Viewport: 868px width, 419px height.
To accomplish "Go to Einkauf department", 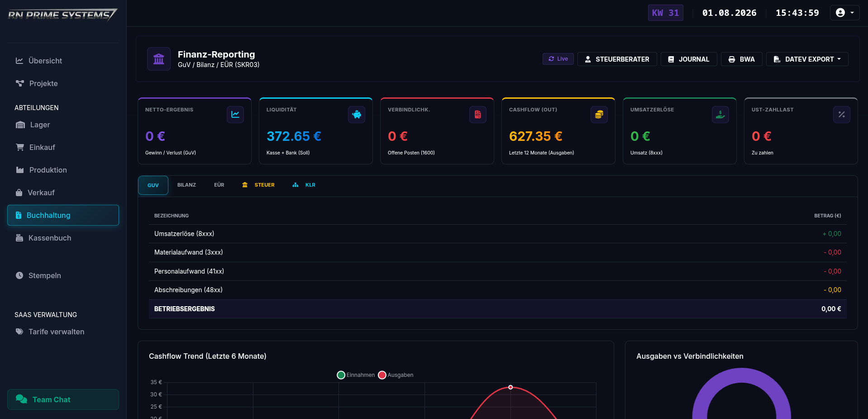I will (63, 147).
